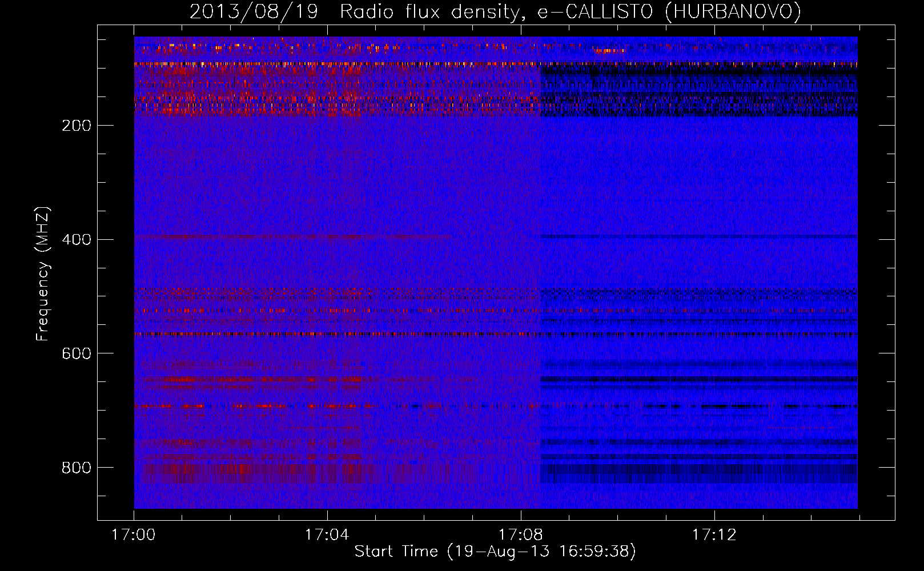This screenshot has width=924, height=571.
Task: Select the 17:12 time tick label
Action: (714, 535)
